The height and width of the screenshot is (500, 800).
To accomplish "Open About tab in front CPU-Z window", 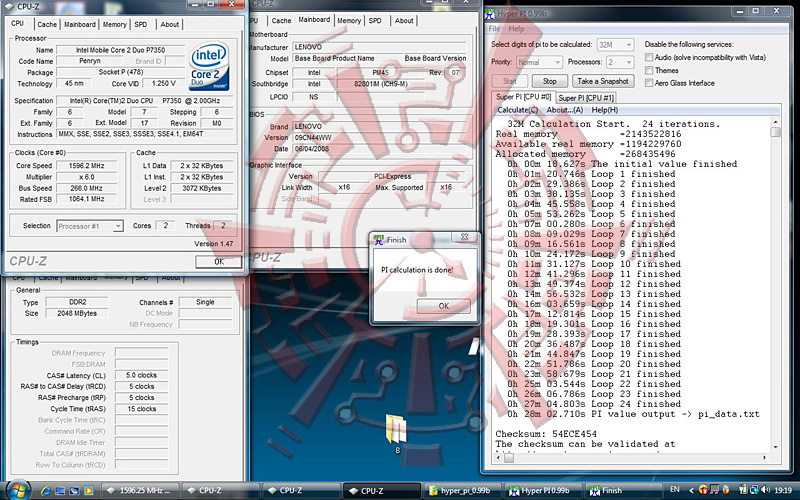I will click(x=169, y=24).
